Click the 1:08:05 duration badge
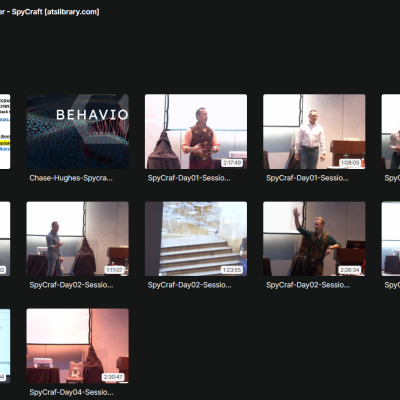Viewport: 400px width, 400px height. tap(350, 163)
